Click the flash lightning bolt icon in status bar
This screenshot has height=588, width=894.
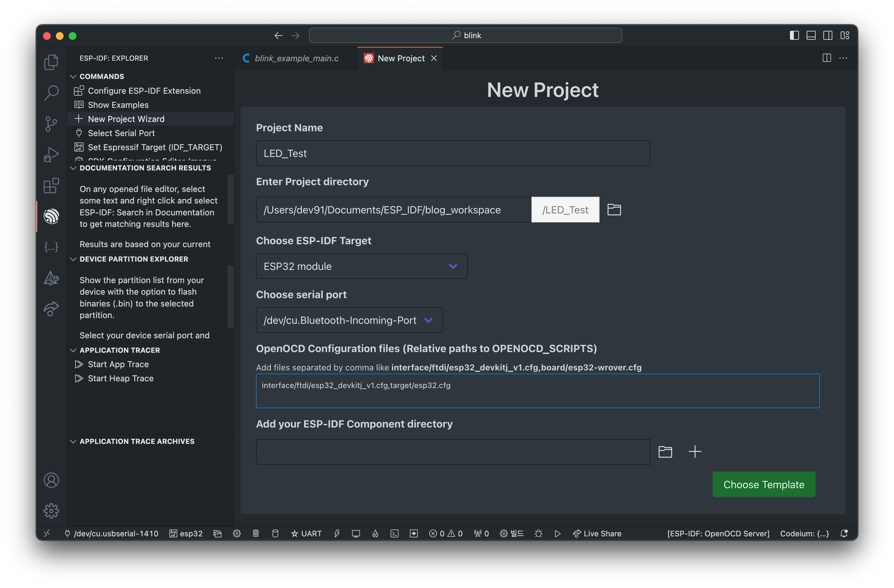tap(337, 533)
